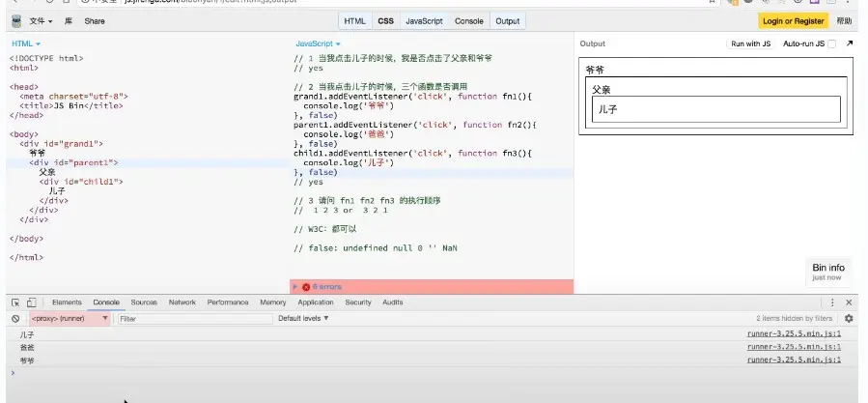The image size is (868, 403).
Task: Click the 爷爷 text in output
Action: (595, 70)
